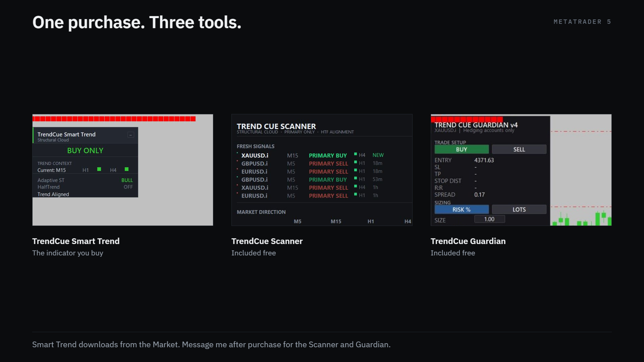
Task: Click the NEW badge on first signal
Action: coord(378,155)
